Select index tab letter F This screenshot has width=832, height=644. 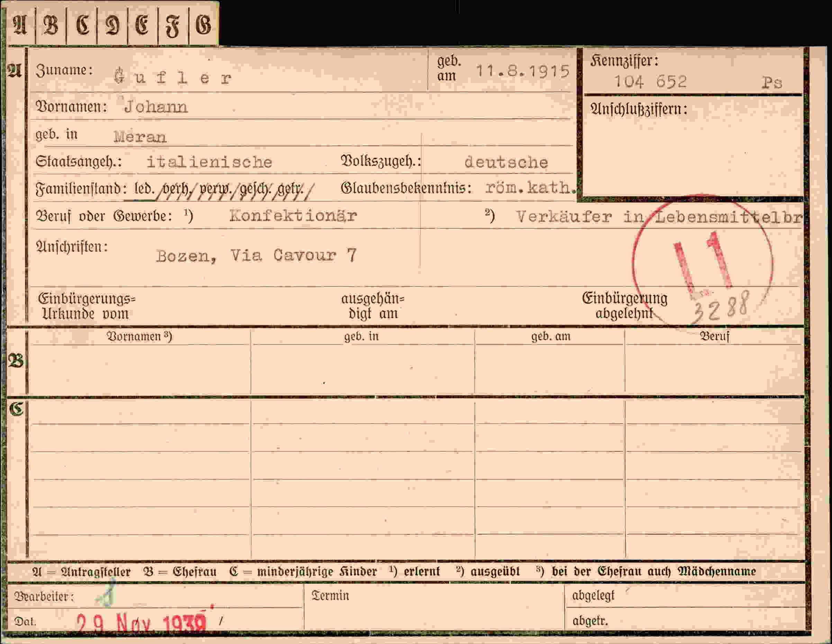pyautogui.click(x=173, y=26)
